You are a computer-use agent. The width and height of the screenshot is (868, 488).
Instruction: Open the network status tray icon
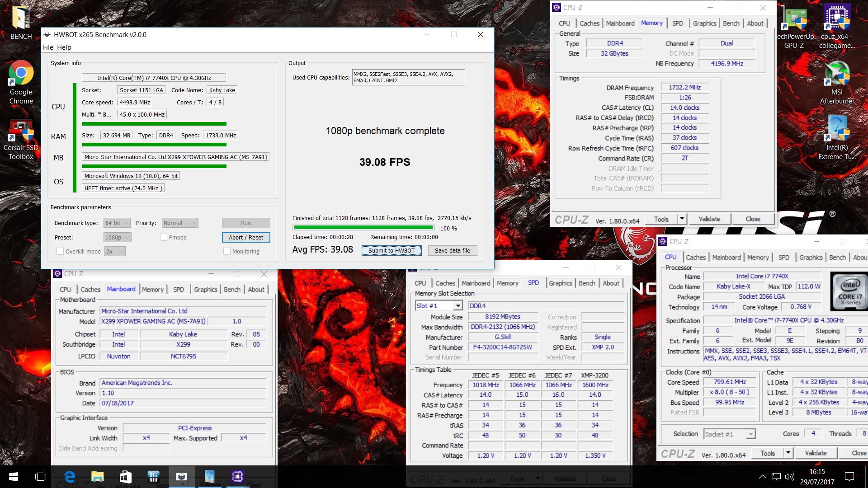(776, 477)
